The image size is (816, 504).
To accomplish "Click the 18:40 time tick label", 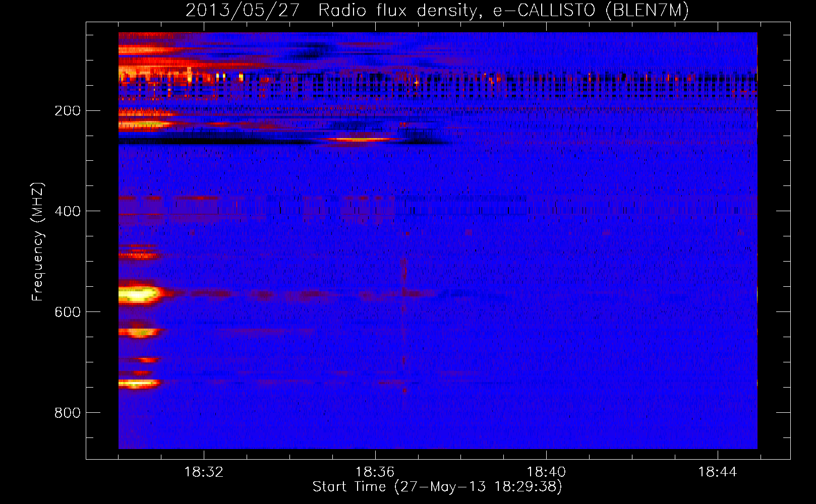I will (546, 472).
